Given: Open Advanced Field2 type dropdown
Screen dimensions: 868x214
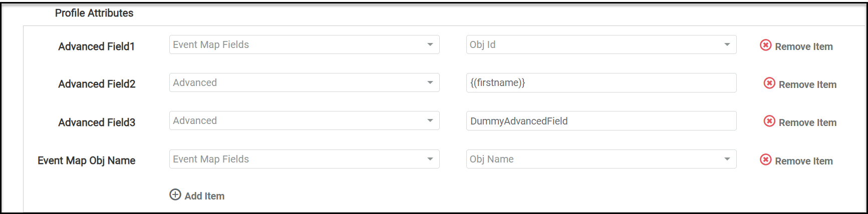Looking at the screenshot, I should (x=304, y=83).
